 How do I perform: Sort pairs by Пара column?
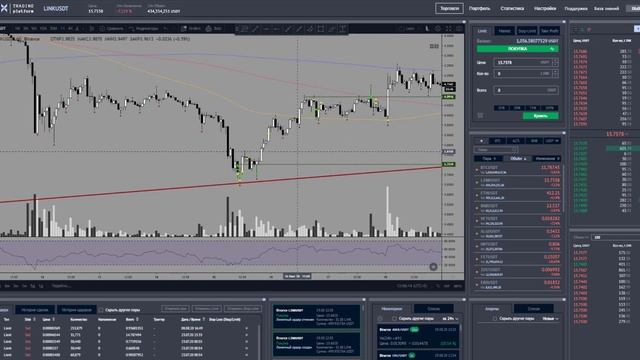(489, 158)
